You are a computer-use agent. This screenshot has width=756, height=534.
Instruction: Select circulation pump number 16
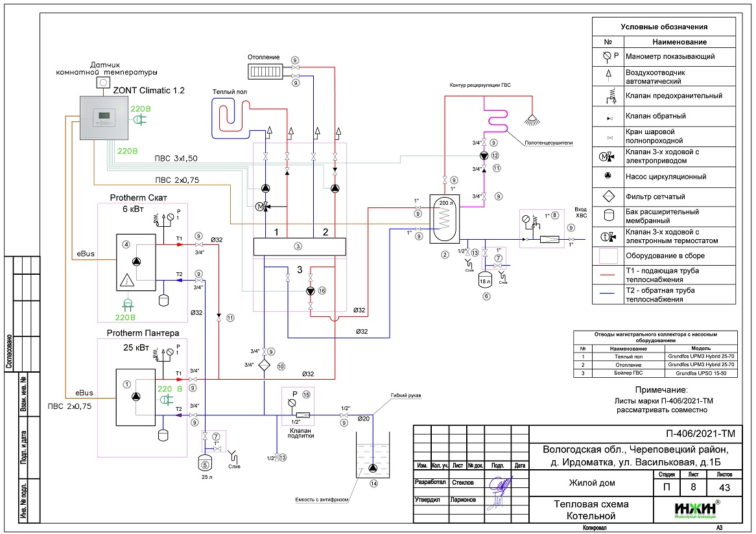(x=311, y=291)
